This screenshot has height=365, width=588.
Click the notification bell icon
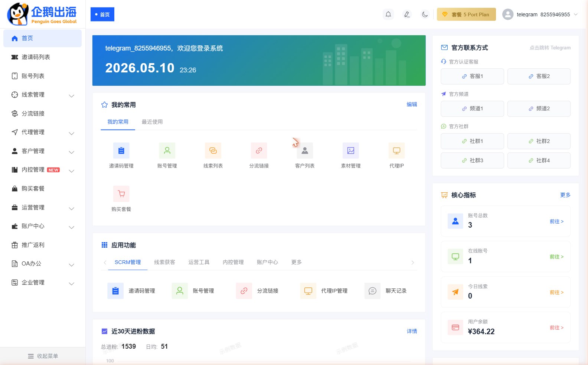click(x=388, y=14)
